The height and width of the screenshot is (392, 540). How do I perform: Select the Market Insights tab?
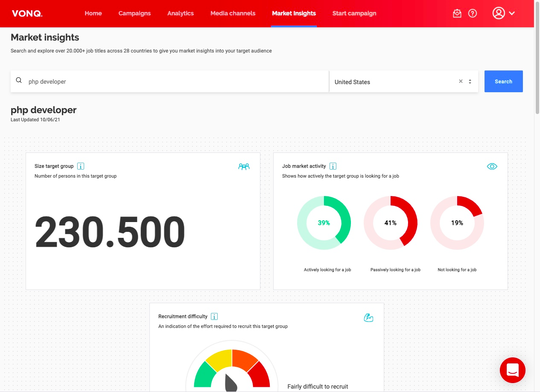[x=294, y=13]
